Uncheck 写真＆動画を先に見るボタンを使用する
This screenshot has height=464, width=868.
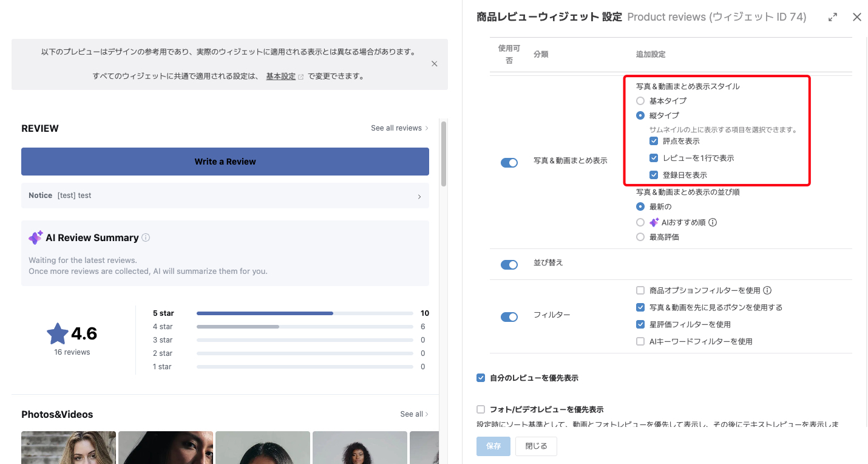pyautogui.click(x=640, y=307)
